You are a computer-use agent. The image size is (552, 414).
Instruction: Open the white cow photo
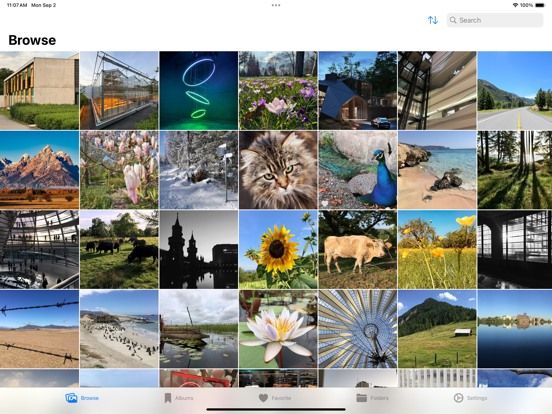click(358, 250)
